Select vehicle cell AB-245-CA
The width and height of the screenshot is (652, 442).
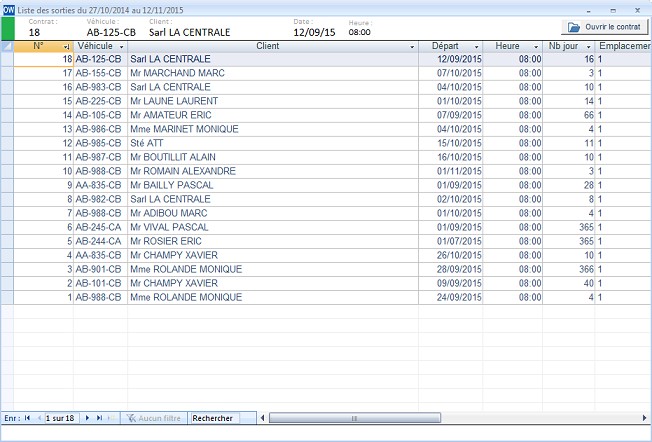tap(100, 227)
